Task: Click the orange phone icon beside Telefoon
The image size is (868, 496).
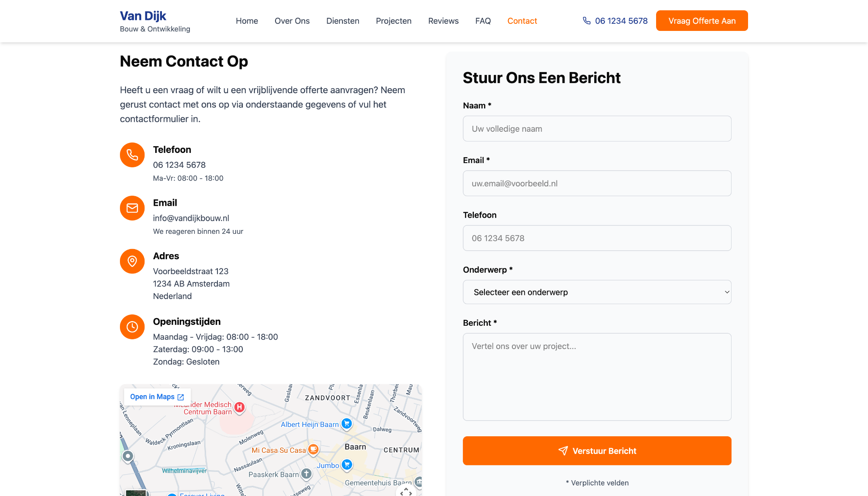Action: (x=132, y=155)
